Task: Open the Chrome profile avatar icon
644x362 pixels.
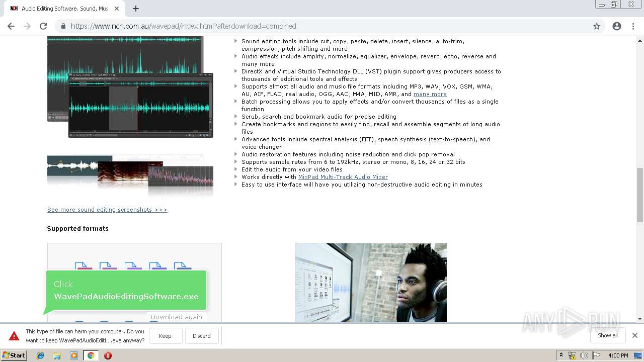Action: pos(617,26)
